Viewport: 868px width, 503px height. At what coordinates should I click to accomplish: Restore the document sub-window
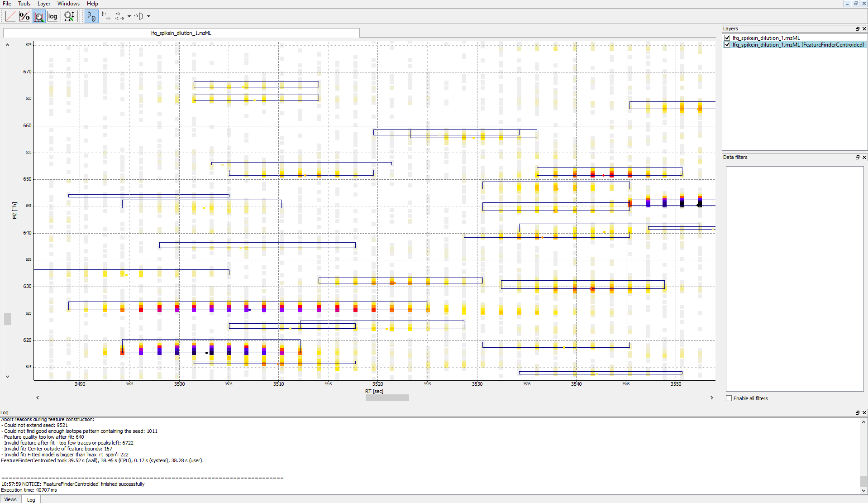click(855, 4)
